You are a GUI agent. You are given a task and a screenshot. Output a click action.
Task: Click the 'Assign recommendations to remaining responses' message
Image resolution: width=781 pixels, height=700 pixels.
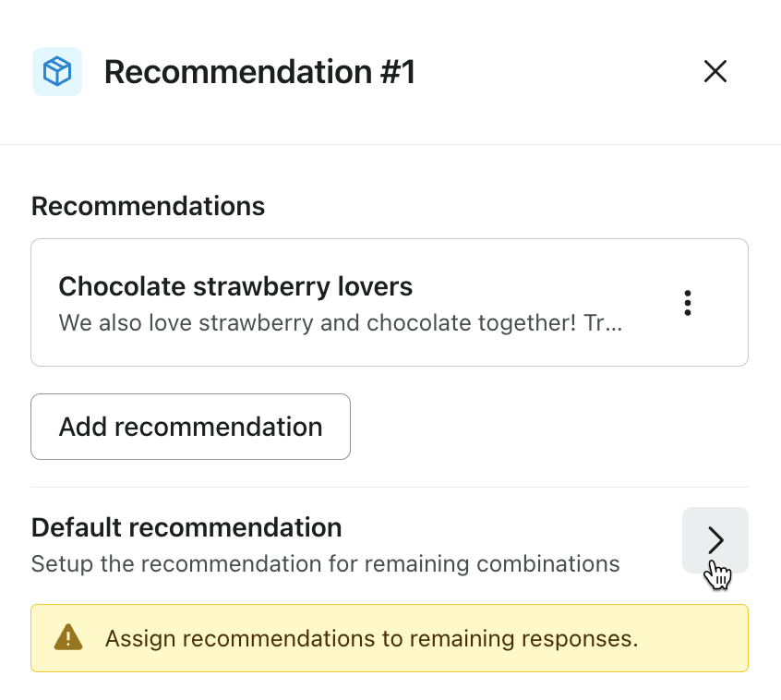coord(371,638)
